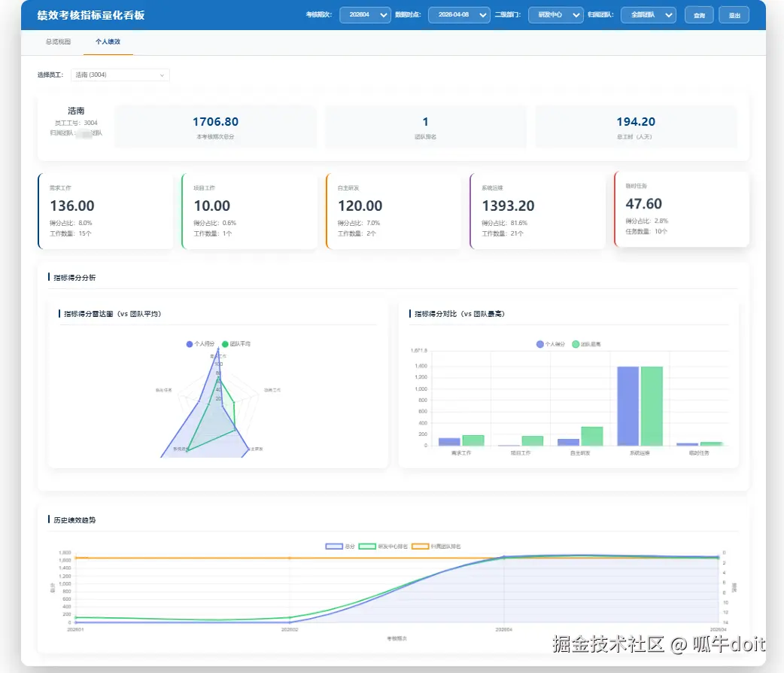Viewport: 784px width, 673px height.
Task: Click the 退出 button
Action: [x=734, y=15]
